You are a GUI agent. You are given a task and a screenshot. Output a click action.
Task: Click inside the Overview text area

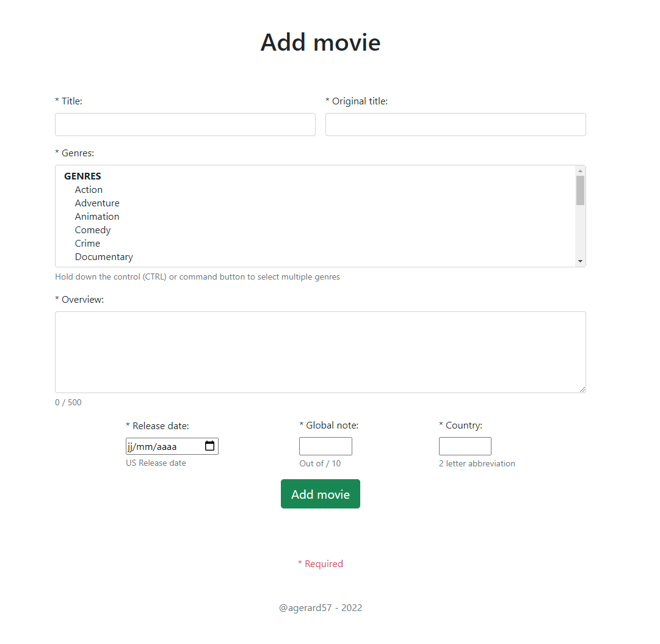321,352
